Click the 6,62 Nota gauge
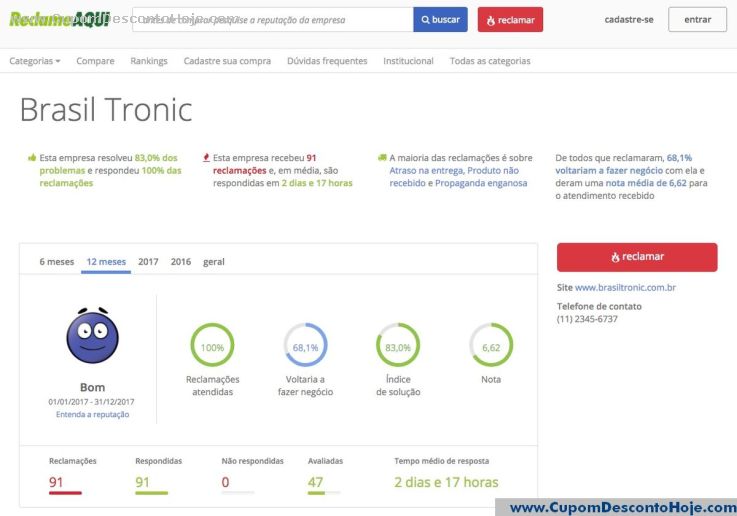737x516 pixels. (491, 345)
